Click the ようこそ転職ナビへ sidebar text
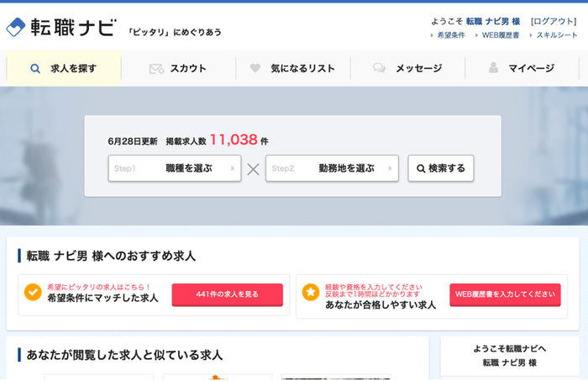The width and height of the screenshot is (588, 381). pyautogui.click(x=510, y=349)
